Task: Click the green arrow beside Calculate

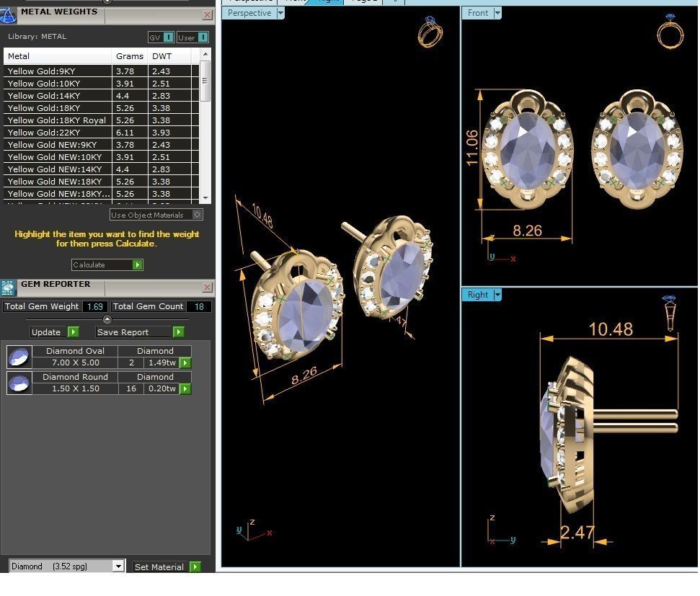Action: (x=138, y=264)
